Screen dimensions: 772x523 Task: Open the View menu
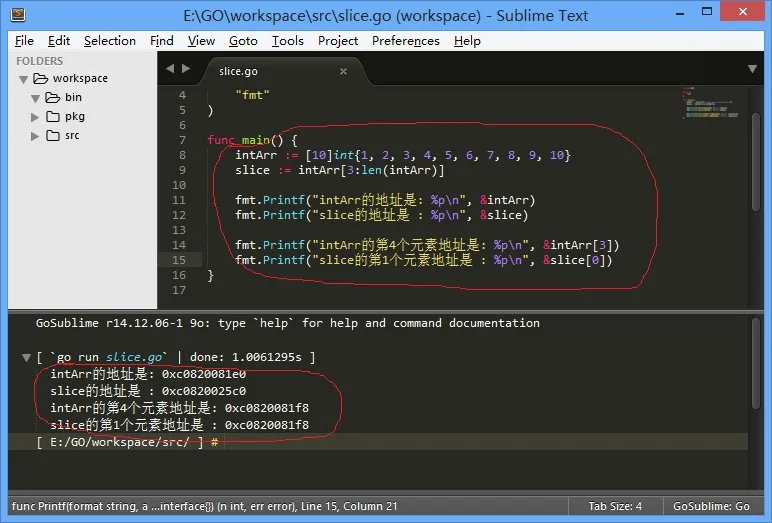pos(201,41)
